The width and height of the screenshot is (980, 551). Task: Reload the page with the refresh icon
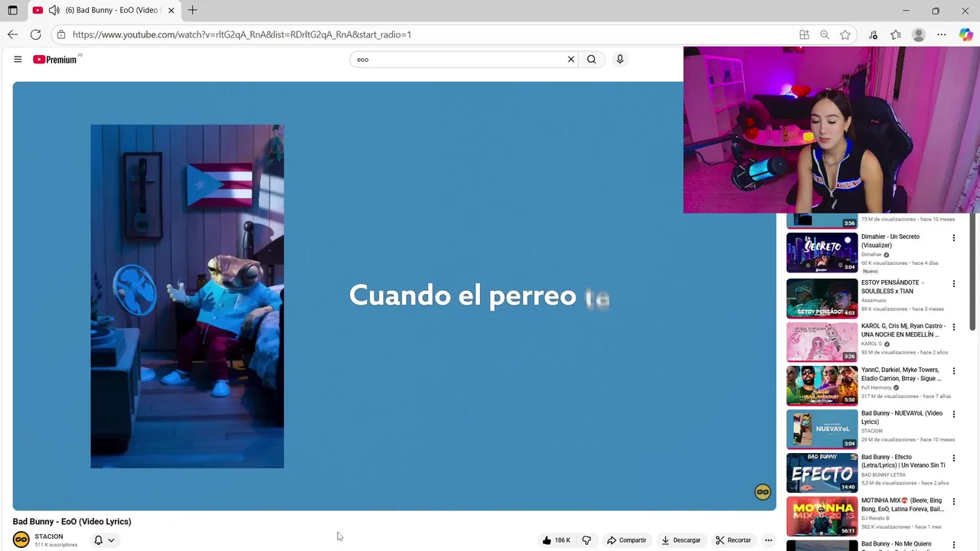(35, 34)
